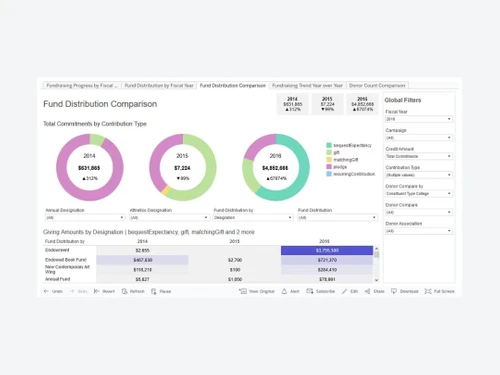Click the table scroll up arrow
The image size is (500, 375).
click(376, 249)
